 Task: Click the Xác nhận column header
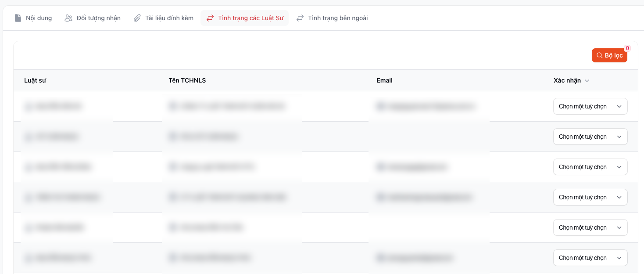click(567, 80)
